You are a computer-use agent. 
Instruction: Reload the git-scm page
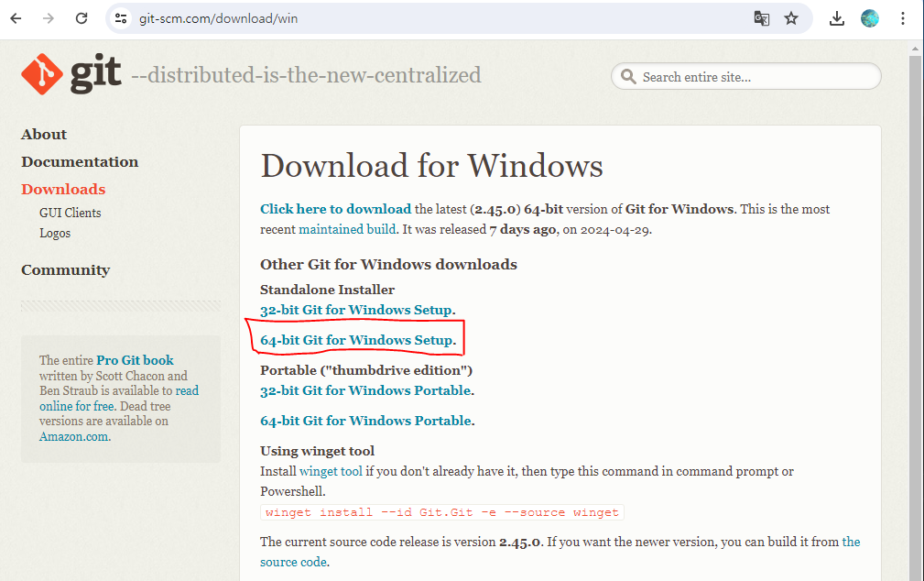82,18
